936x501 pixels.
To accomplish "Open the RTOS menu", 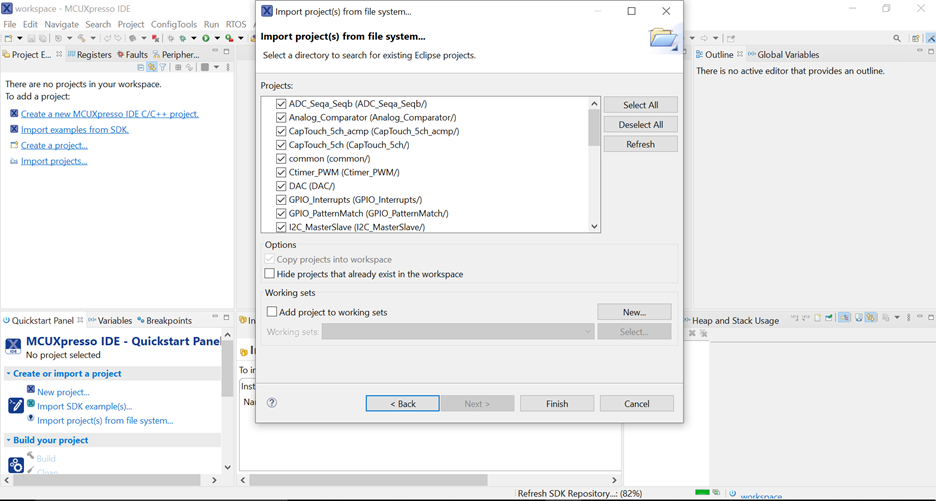I will [236, 24].
